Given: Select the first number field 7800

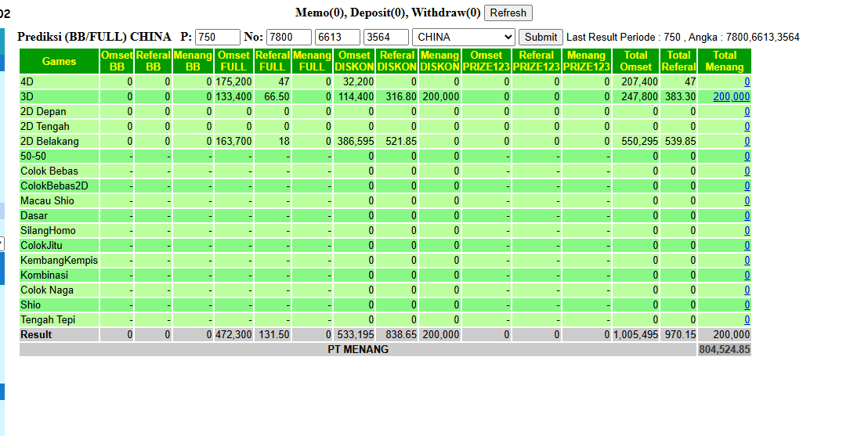Looking at the screenshot, I should point(289,37).
